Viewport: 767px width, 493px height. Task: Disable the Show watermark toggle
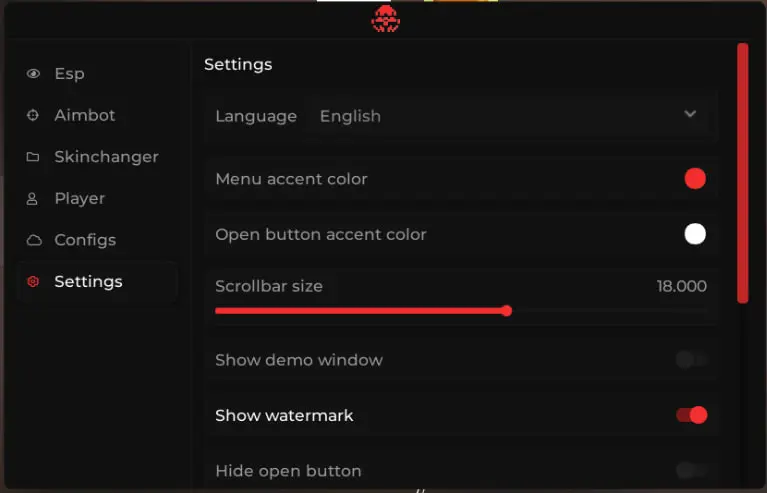pos(692,415)
